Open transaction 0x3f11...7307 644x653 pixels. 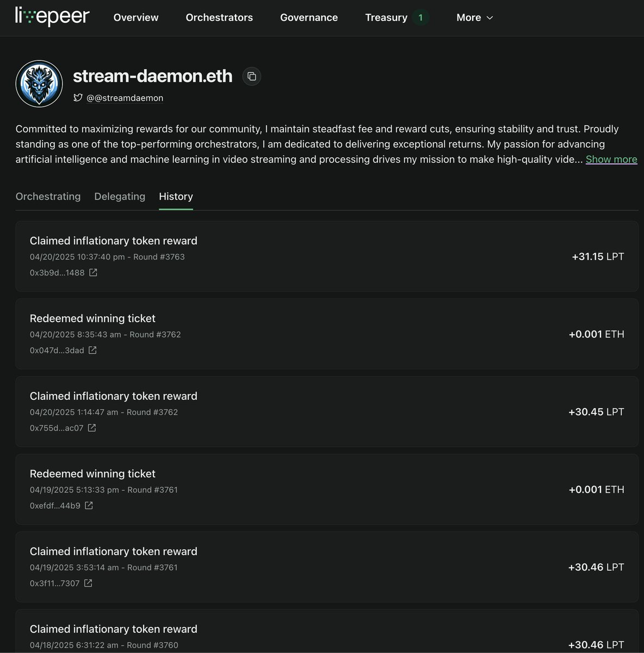[x=55, y=583]
